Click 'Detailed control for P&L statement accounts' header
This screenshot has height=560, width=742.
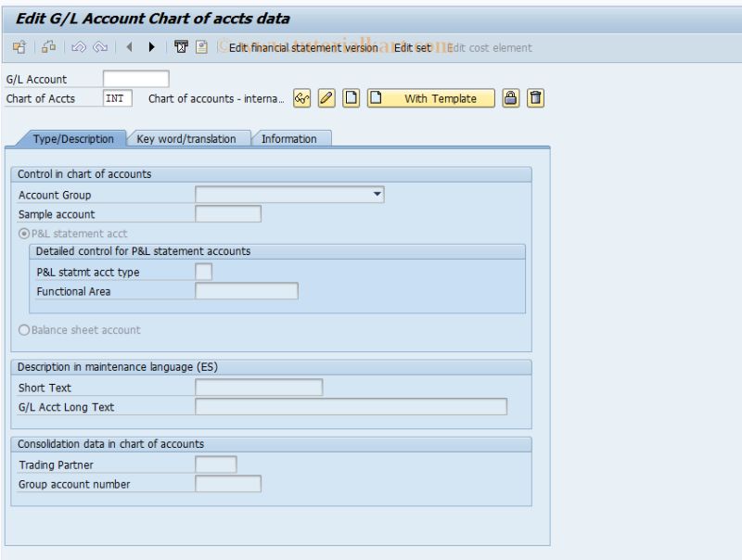click(x=143, y=251)
